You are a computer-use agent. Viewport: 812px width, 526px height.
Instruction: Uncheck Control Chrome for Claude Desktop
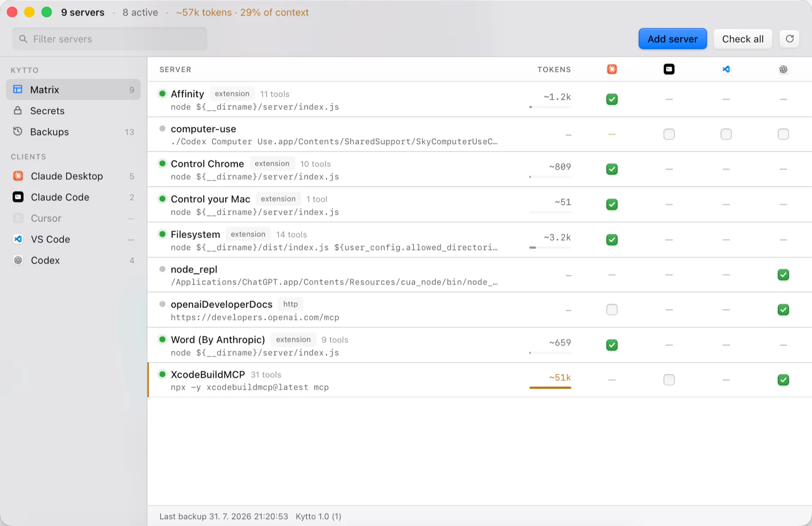[x=612, y=169]
